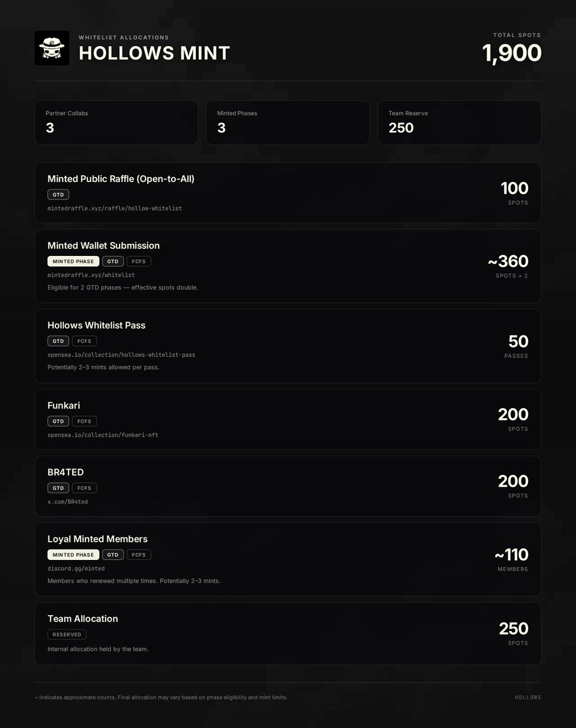Click GTD tag in the Funkari row
576x728 pixels.
coord(58,421)
